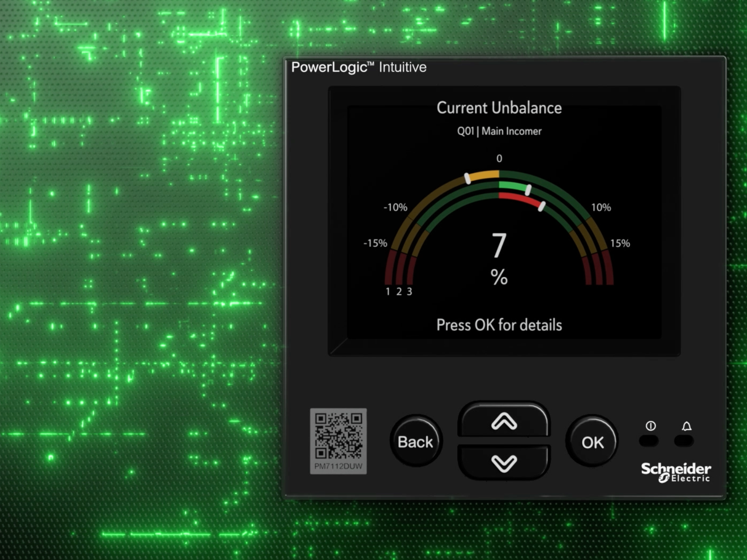The width and height of the screenshot is (747, 560).
Task: Click the power status indicator icon
Action: pos(651,426)
